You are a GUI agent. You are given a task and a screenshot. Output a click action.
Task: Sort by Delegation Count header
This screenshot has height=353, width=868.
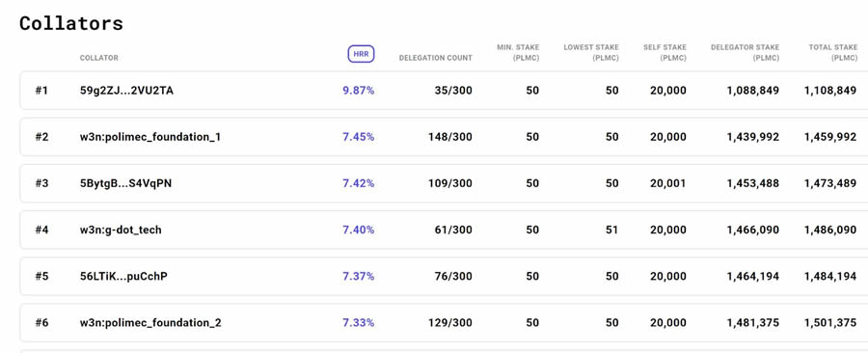(x=436, y=58)
